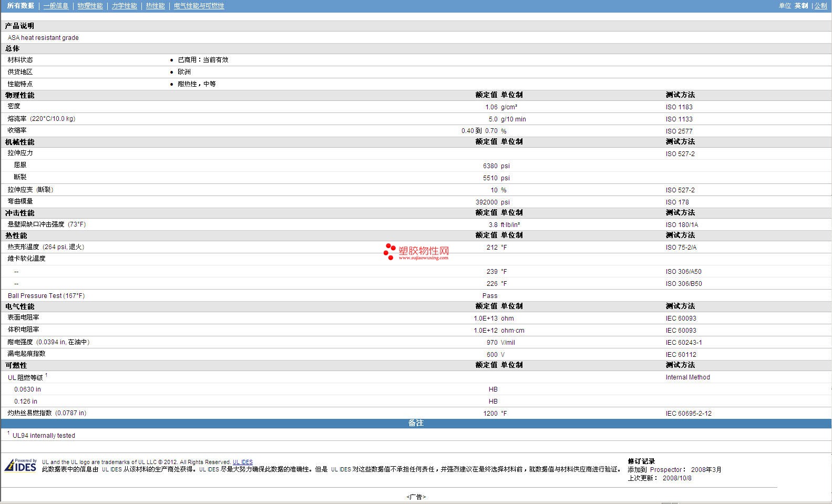
Task: Click 耐热性，中等 feature text
Action: (197, 84)
